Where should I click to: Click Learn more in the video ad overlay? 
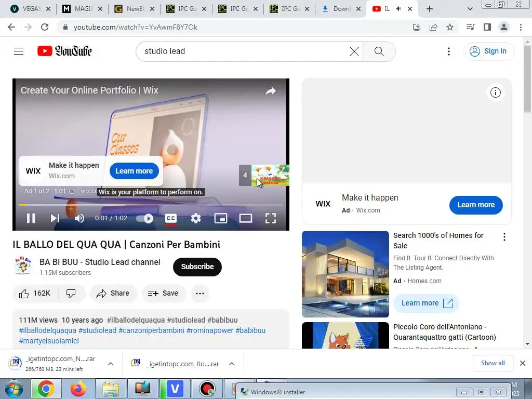click(x=134, y=171)
